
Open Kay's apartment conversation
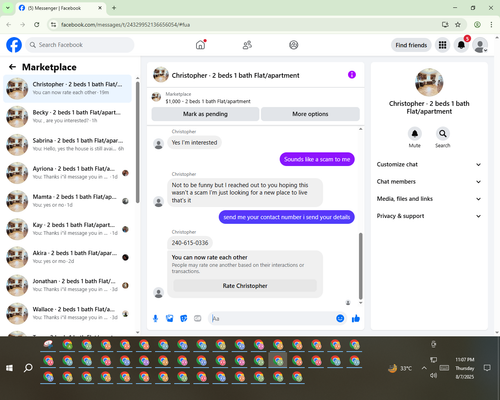pos(67,229)
